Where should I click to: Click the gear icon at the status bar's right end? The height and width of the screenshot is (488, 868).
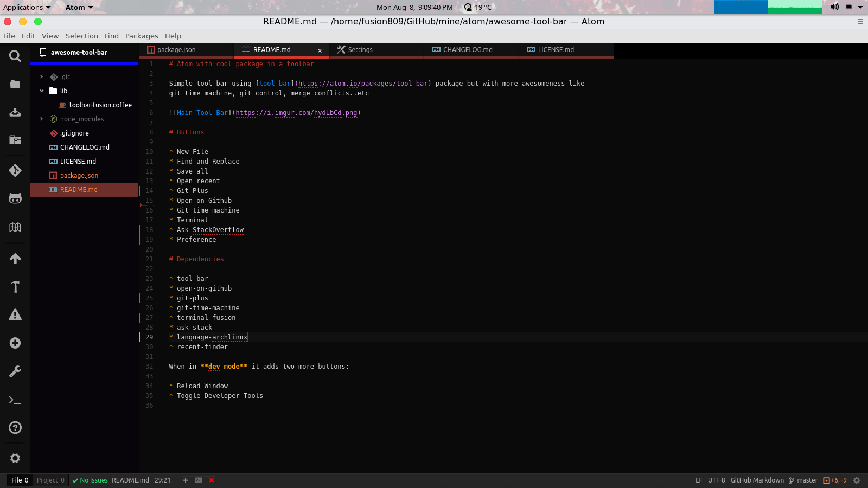point(857,480)
